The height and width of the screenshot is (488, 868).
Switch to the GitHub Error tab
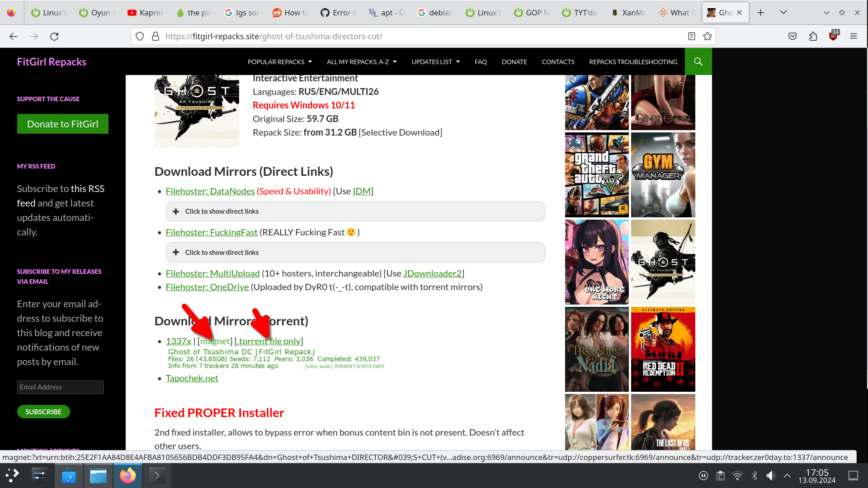[x=338, y=13]
